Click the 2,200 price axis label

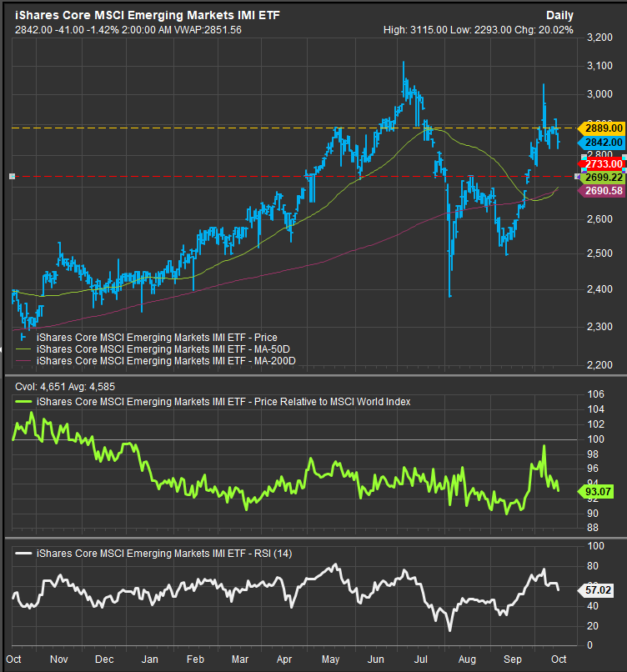click(x=599, y=364)
